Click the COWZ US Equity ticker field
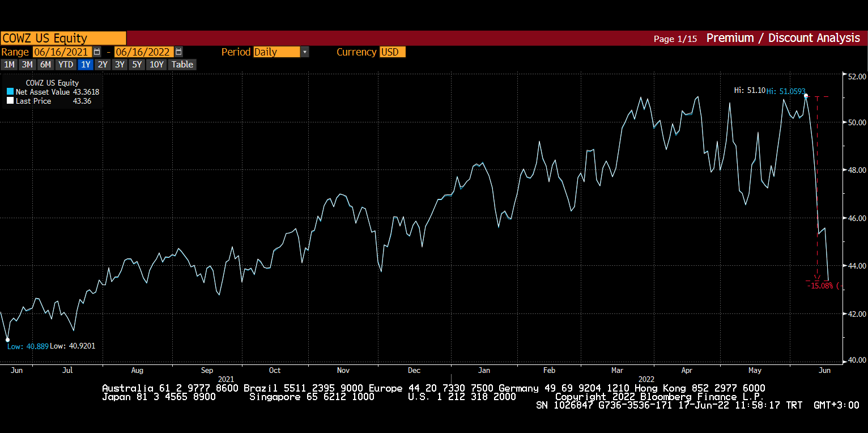 (63, 39)
